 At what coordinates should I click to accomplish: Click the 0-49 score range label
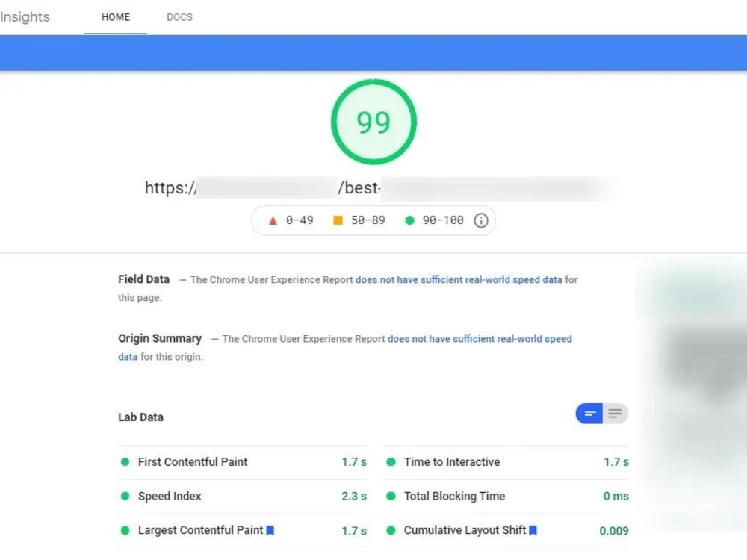pyautogui.click(x=300, y=220)
